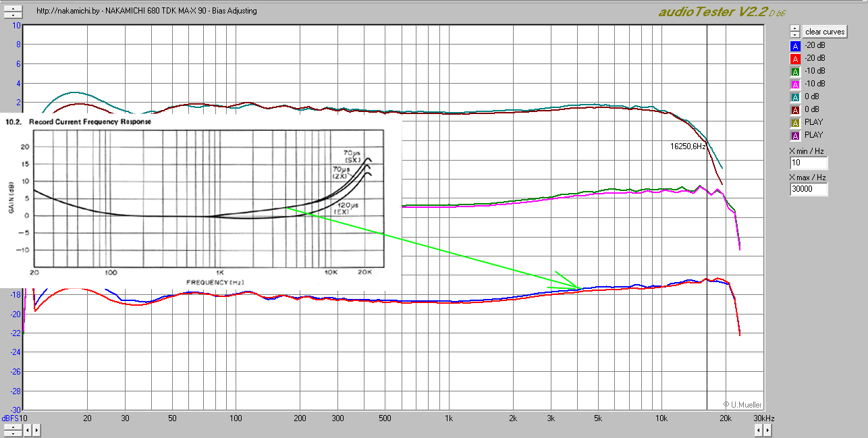Click right arrow at bottom-left X-axis
Image resolution: width=868 pixels, height=438 pixels.
[x=36, y=429]
